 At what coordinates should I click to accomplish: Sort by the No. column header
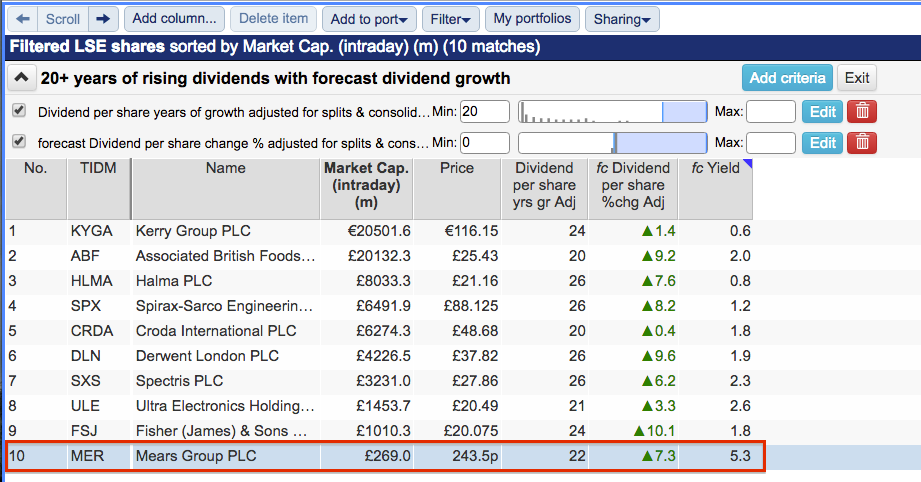point(35,188)
